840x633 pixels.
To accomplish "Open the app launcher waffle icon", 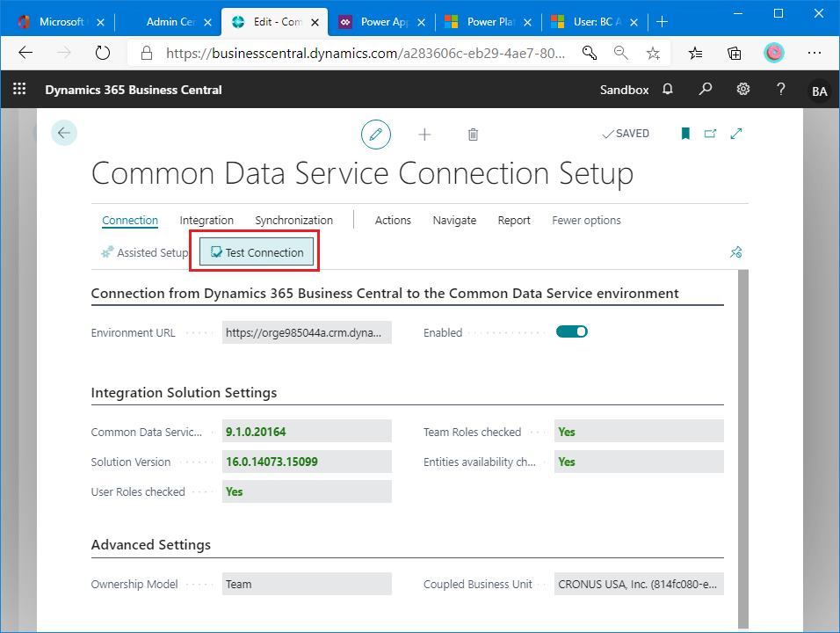I will (19, 89).
